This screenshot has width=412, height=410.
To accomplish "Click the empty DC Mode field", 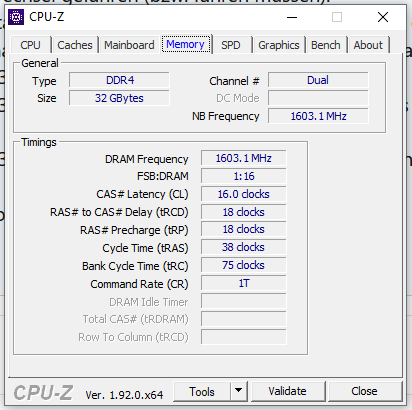I will 318,98.
